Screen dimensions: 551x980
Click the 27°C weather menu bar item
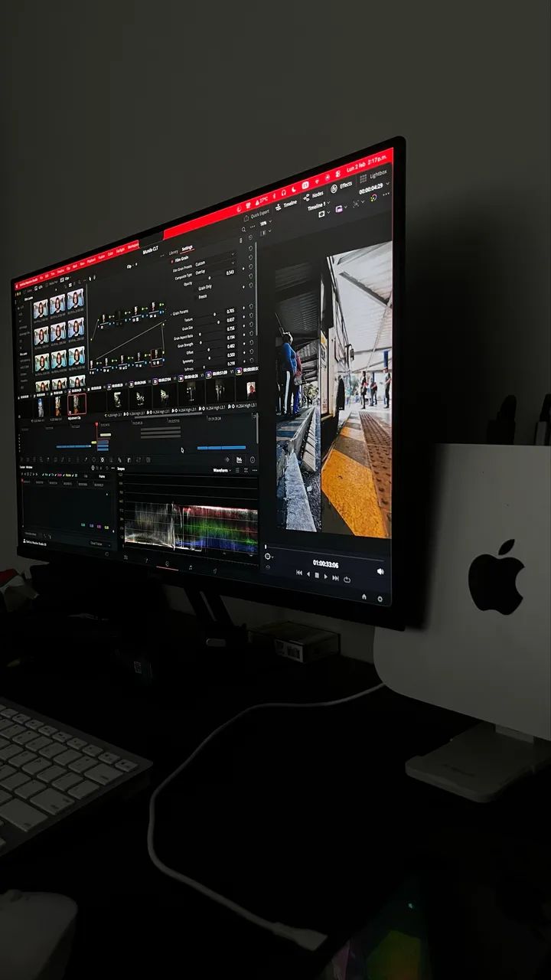[262, 201]
